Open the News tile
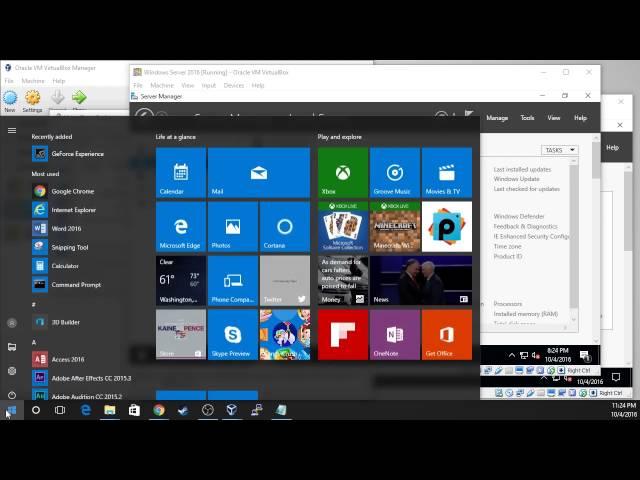 pyautogui.click(x=421, y=280)
